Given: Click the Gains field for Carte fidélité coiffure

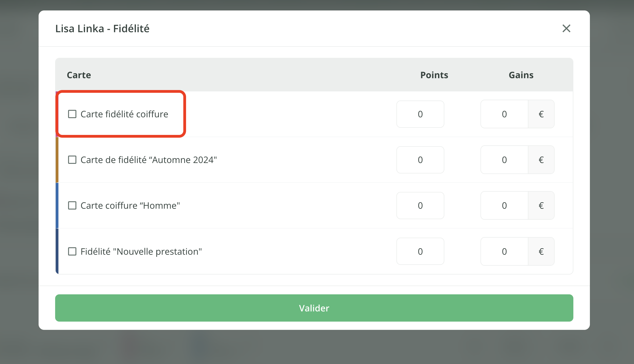Looking at the screenshot, I should click(x=504, y=114).
